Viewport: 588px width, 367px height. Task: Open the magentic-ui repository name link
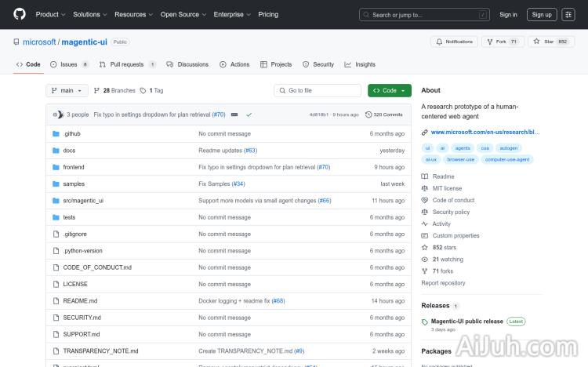(85, 42)
